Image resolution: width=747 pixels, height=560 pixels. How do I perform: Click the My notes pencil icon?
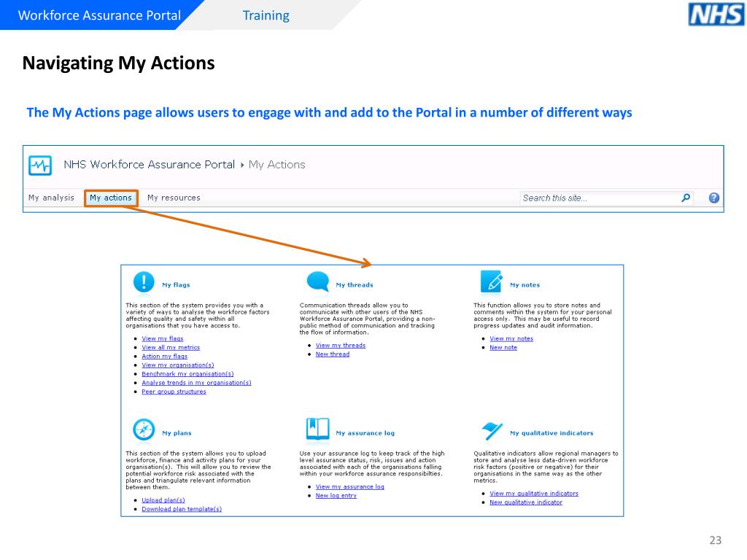(x=491, y=281)
